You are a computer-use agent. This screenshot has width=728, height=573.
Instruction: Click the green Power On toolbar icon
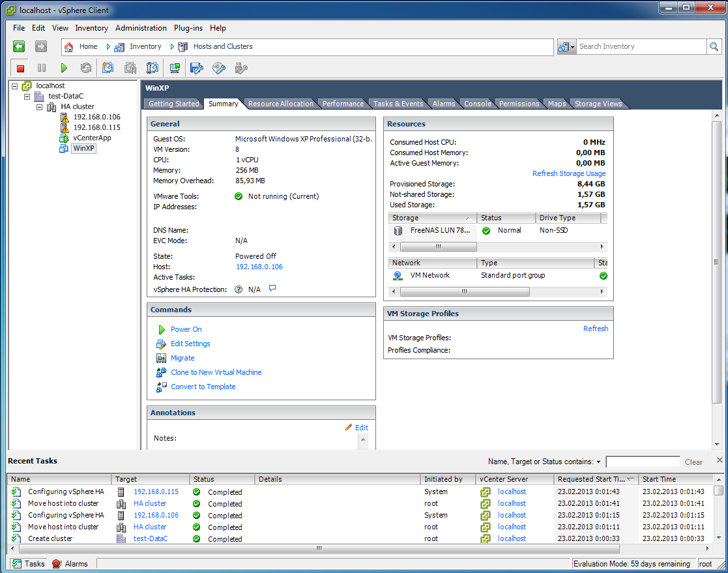[x=64, y=68]
